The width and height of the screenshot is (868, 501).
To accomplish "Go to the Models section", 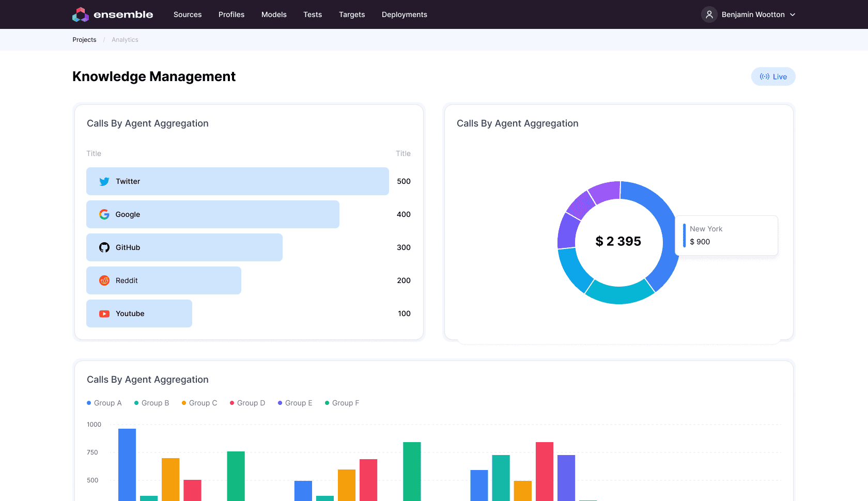I will tap(274, 14).
